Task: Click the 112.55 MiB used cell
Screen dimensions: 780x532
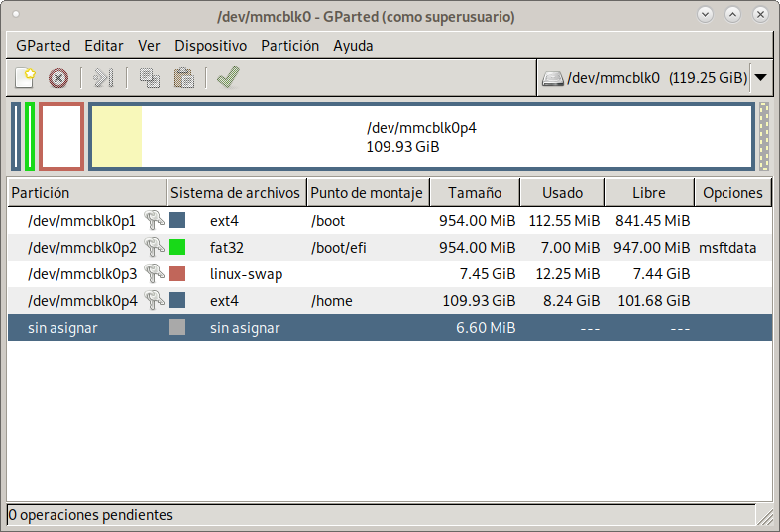Action: [x=564, y=221]
